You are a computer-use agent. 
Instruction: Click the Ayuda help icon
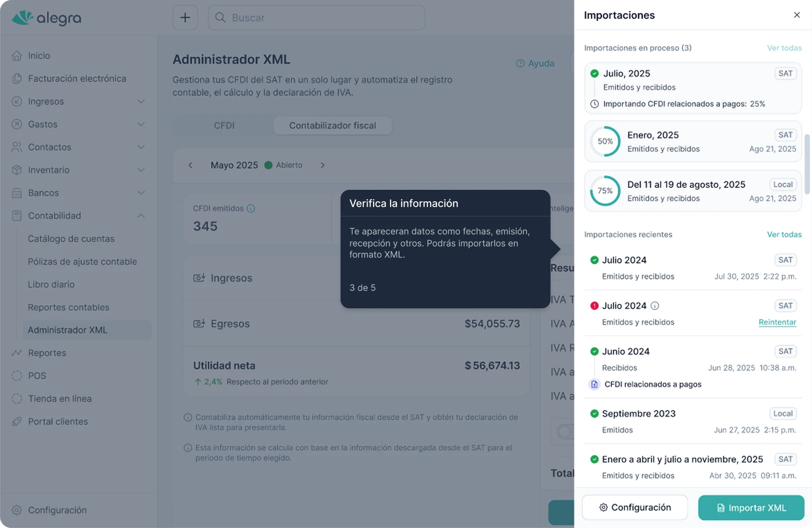520,63
